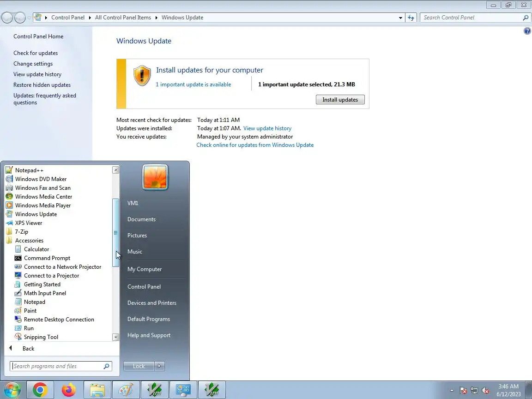Go to Control Panel Home
Screen dimensions: 532x399
click(38, 36)
